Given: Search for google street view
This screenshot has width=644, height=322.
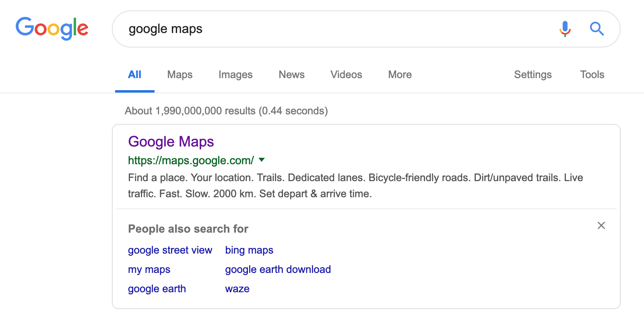Looking at the screenshot, I should (x=170, y=250).
